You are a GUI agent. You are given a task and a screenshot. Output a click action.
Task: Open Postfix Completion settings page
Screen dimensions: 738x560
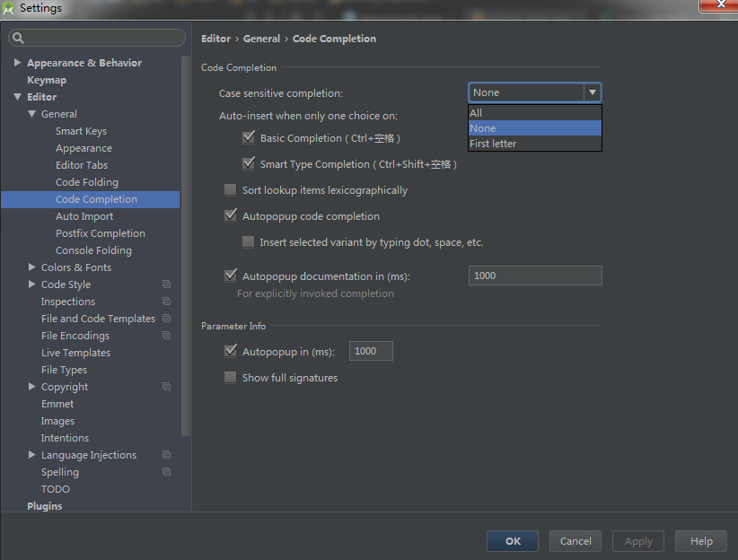coord(101,233)
